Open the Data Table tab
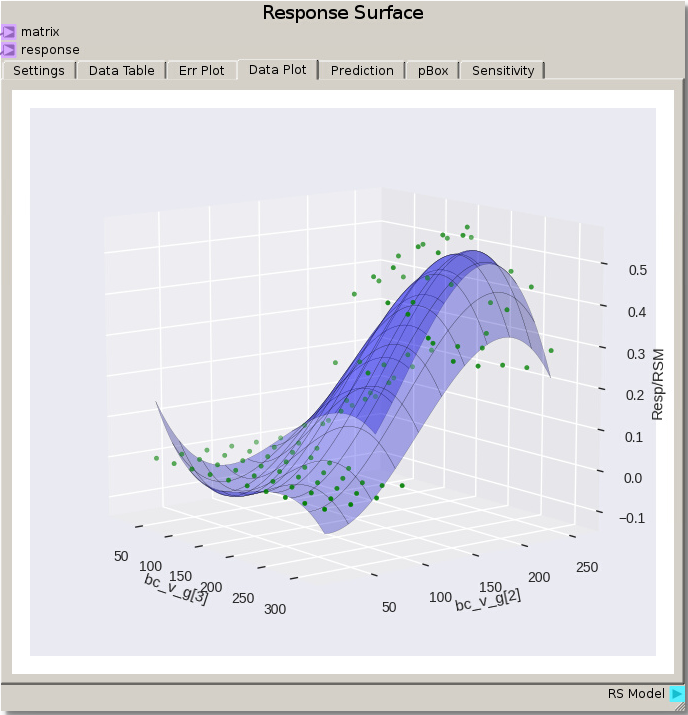 (121, 71)
